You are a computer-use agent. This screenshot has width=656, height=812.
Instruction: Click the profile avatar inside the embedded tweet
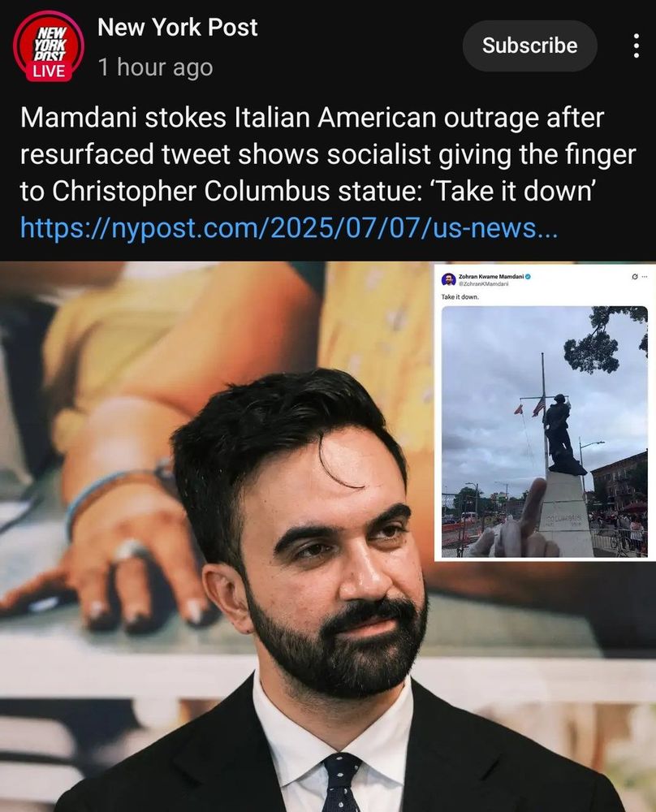[448, 279]
